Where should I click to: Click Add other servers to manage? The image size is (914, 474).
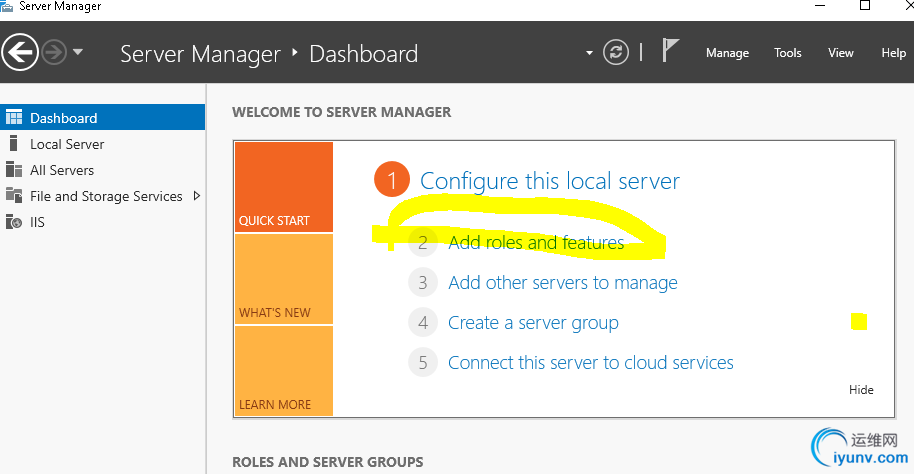click(563, 283)
